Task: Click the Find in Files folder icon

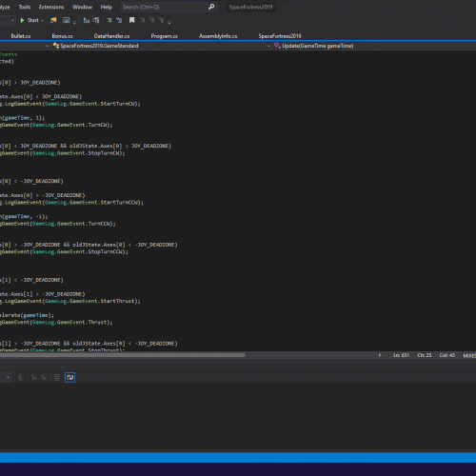Action: coord(53,20)
